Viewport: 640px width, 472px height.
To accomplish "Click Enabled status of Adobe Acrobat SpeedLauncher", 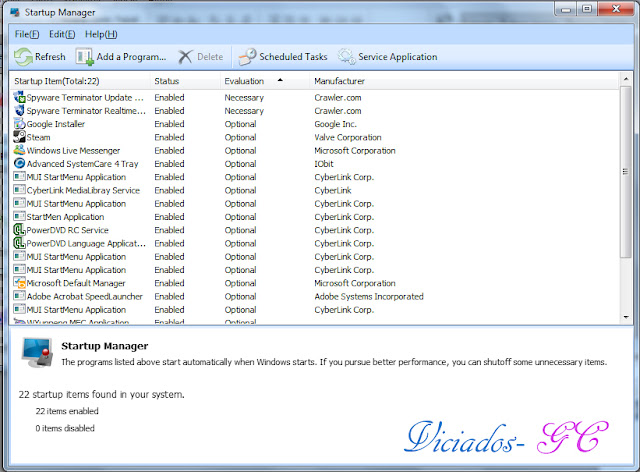I will click(x=169, y=296).
